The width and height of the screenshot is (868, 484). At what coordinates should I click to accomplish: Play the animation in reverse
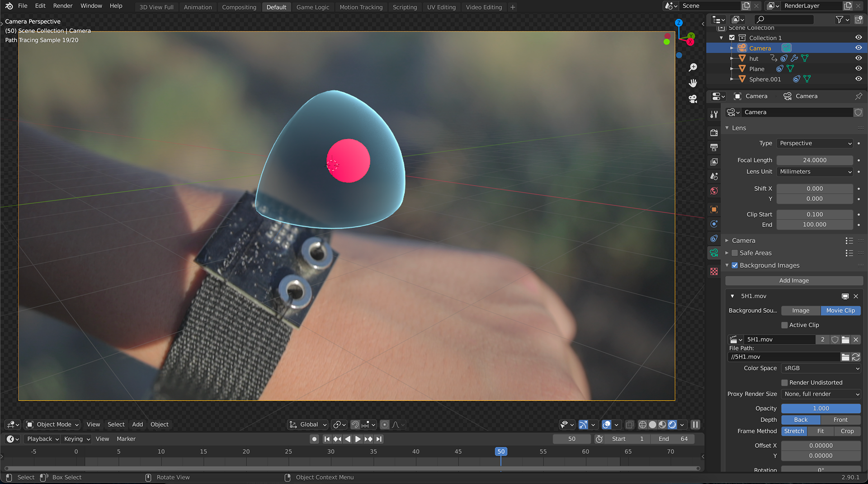point(347,439)
